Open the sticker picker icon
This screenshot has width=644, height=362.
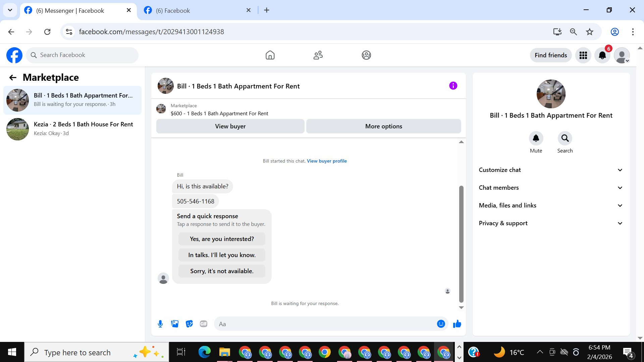click(x=189, y=324)
